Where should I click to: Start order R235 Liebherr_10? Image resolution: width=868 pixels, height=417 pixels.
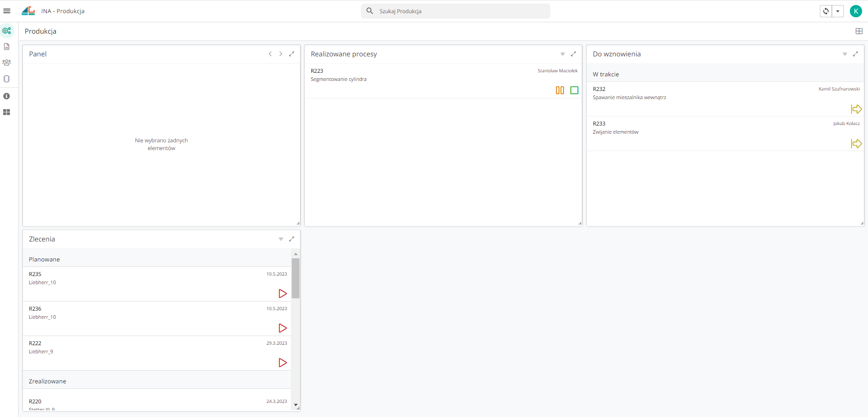tap(282, 293)
